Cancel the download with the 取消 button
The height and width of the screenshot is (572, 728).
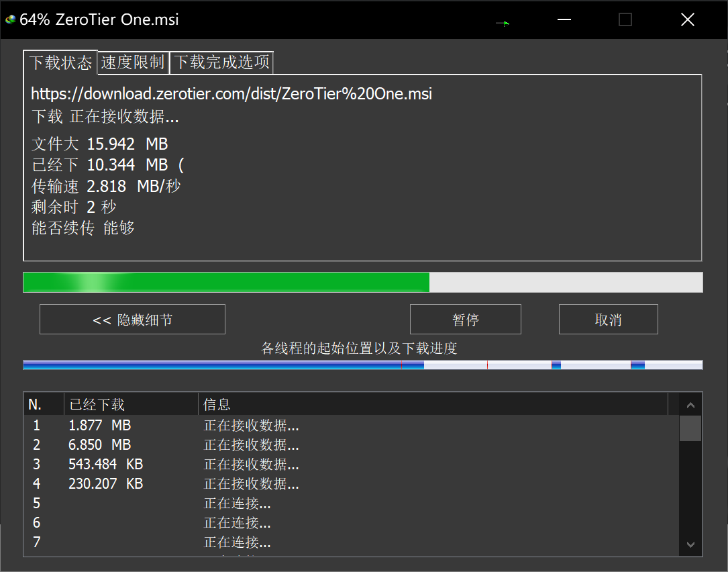pyautogui.click(x=608, y=320)
